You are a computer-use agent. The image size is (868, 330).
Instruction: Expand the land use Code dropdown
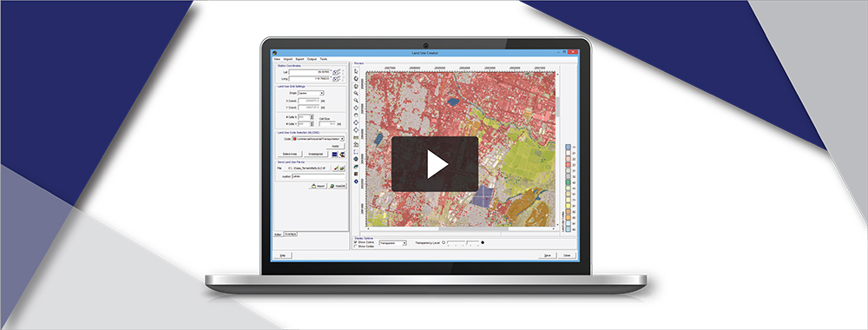(x=319, y=139)
